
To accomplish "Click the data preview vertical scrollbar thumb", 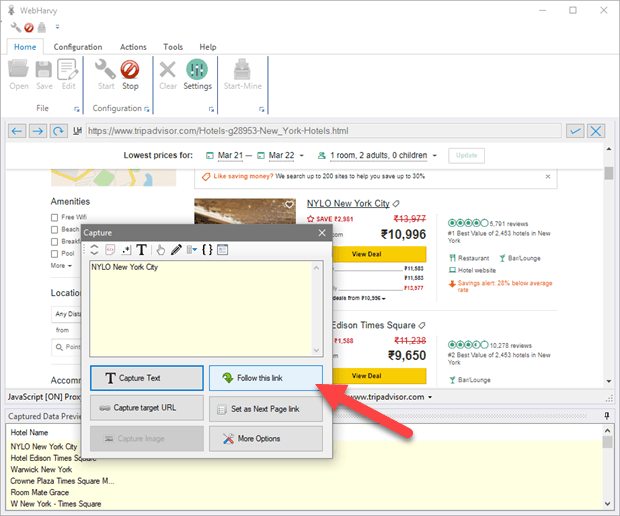I will pos(607,442).
